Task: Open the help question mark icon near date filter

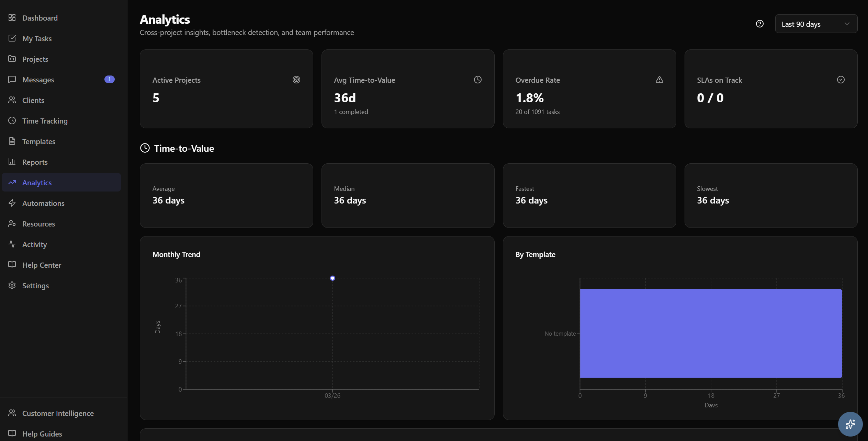Action: [760, 23]
